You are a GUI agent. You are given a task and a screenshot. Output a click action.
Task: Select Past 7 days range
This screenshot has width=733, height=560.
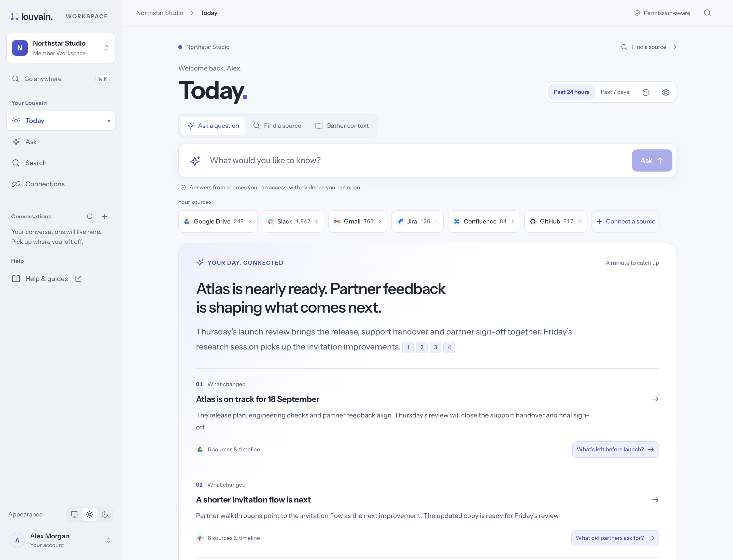(615, 92)
